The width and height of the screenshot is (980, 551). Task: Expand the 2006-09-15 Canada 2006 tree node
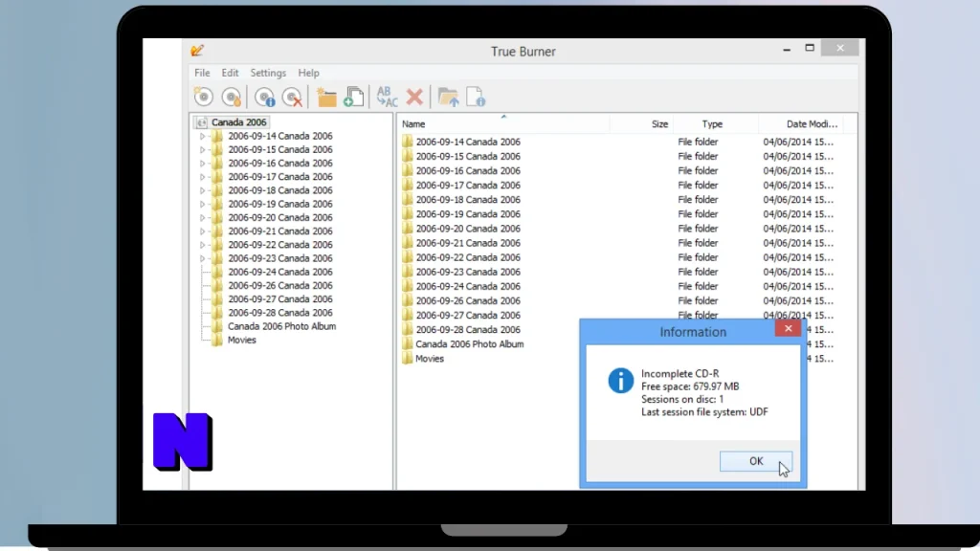coord(202,150)
